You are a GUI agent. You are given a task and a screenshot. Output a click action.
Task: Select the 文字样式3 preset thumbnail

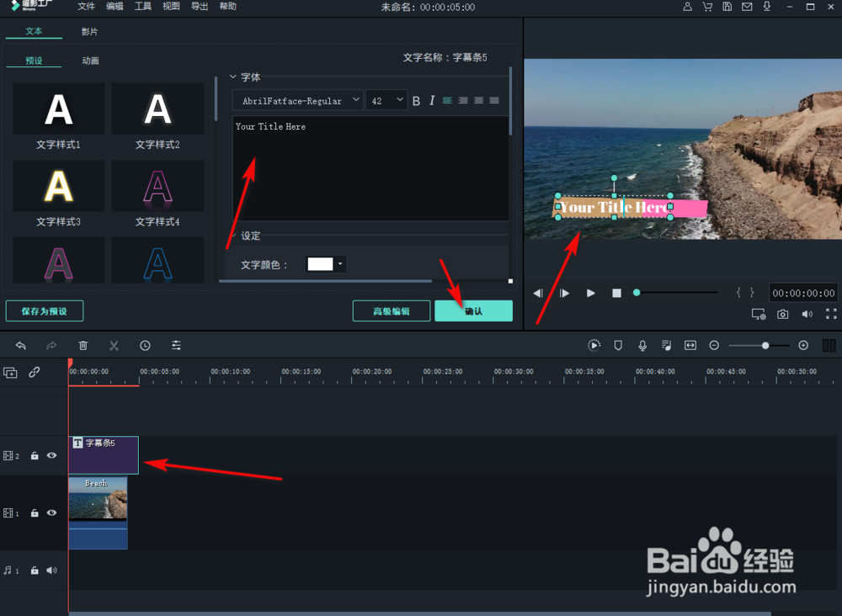click(x=59, y=186)
